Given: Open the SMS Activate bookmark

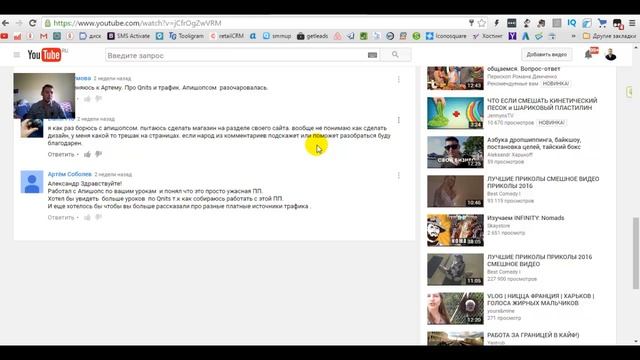Looking at the screenshot, I should [129, 36].
